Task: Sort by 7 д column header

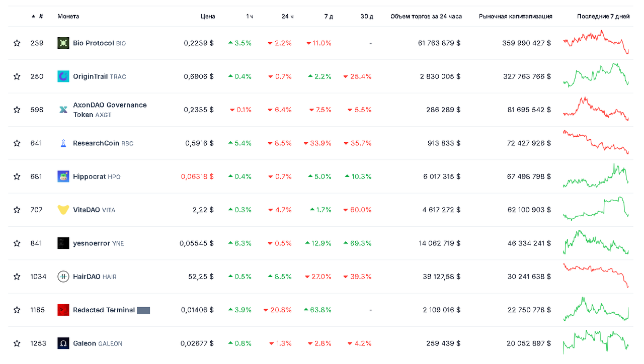Action: point(329,16)
